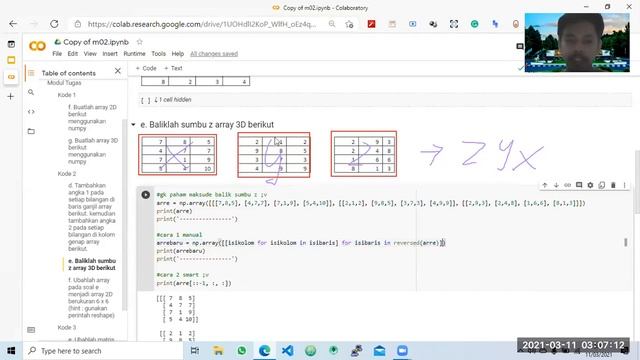This screenshot has height=360, width=640.
Task: Open Visual Studio Code from taskbar
Action: pyautogui.click(x=288, y=351)
